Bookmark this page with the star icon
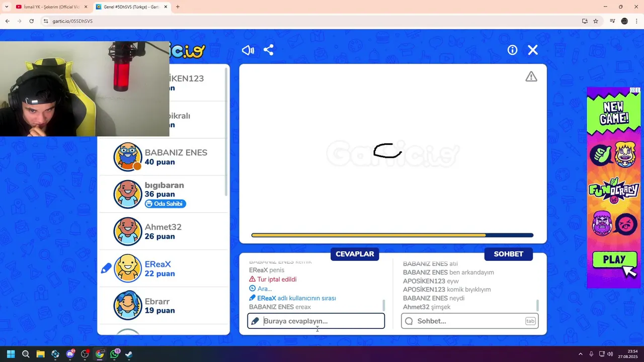644x362 pixels. 596,21
